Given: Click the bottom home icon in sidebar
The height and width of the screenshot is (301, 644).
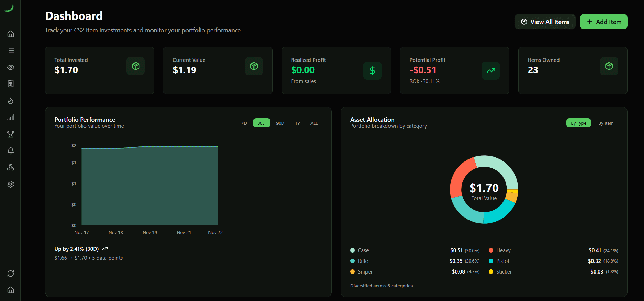Looking at the screenshot, I should (x=11, y=290).
